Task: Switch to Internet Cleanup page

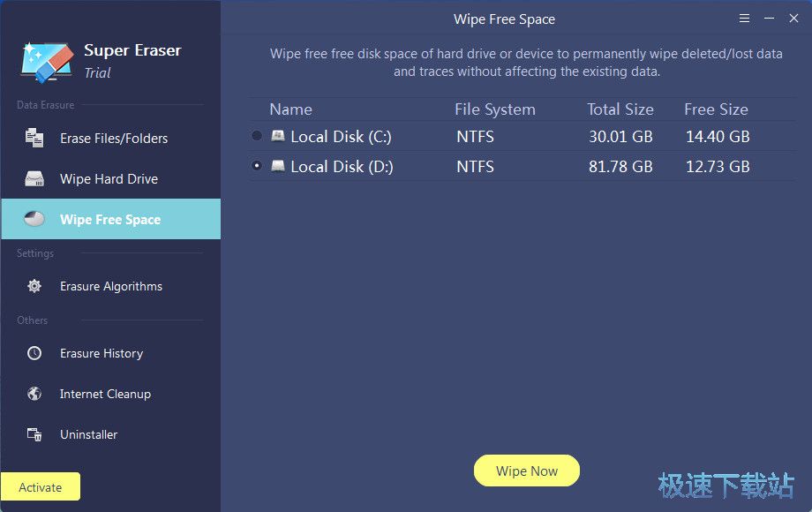Action: pos(105,394)
